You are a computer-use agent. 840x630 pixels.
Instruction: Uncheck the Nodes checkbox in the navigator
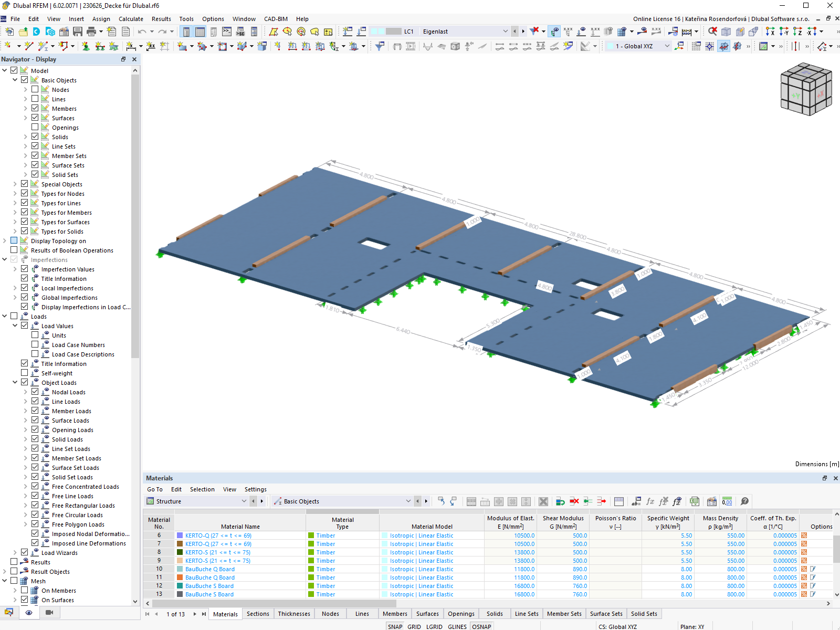click(35, 89)
